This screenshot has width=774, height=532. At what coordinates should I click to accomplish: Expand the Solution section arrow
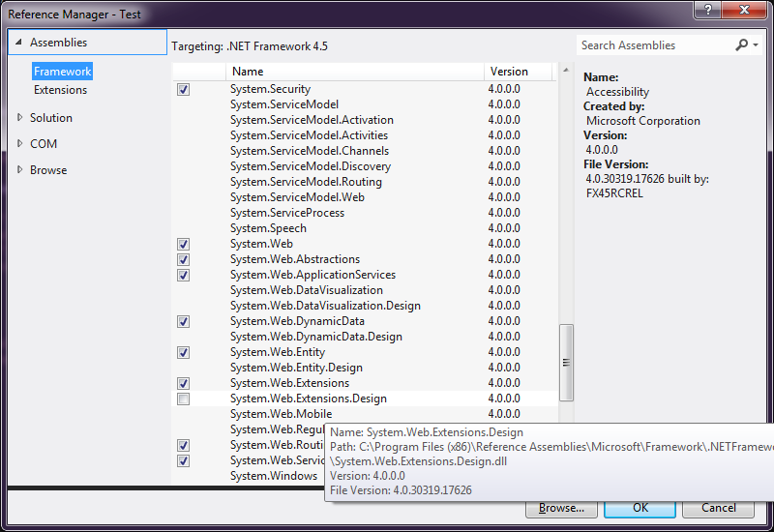tap(19, 117)
